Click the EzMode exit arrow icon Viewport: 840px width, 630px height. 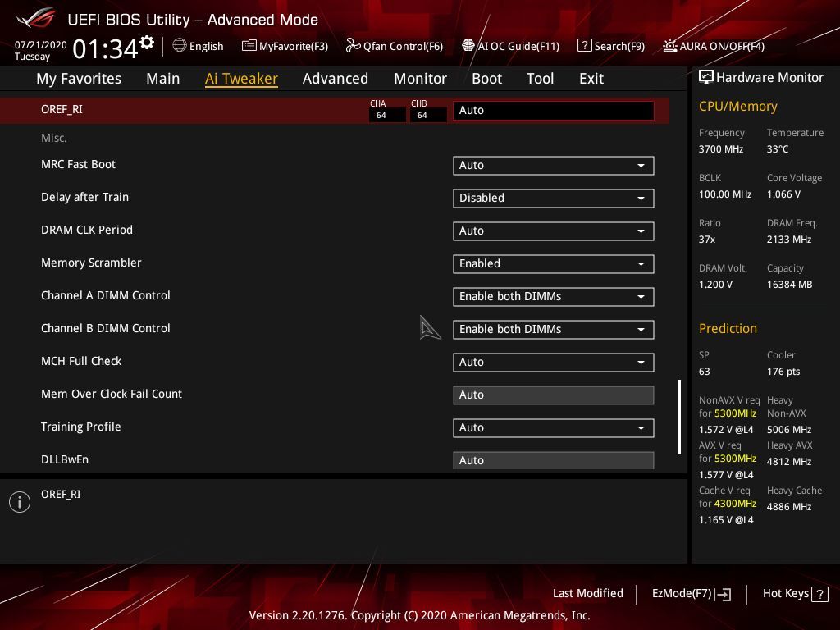[723, 594]
